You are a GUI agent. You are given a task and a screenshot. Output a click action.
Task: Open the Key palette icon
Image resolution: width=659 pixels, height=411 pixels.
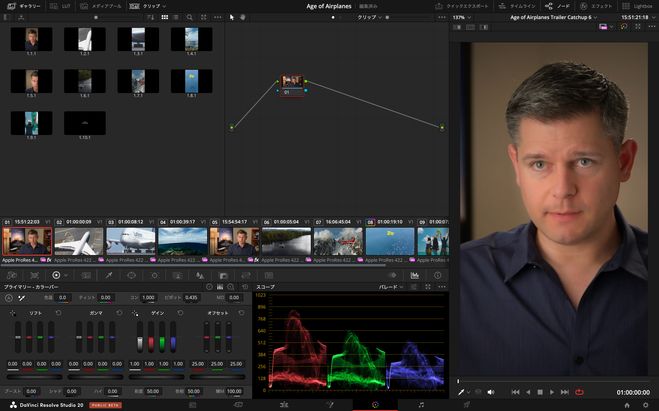(223, 275)
